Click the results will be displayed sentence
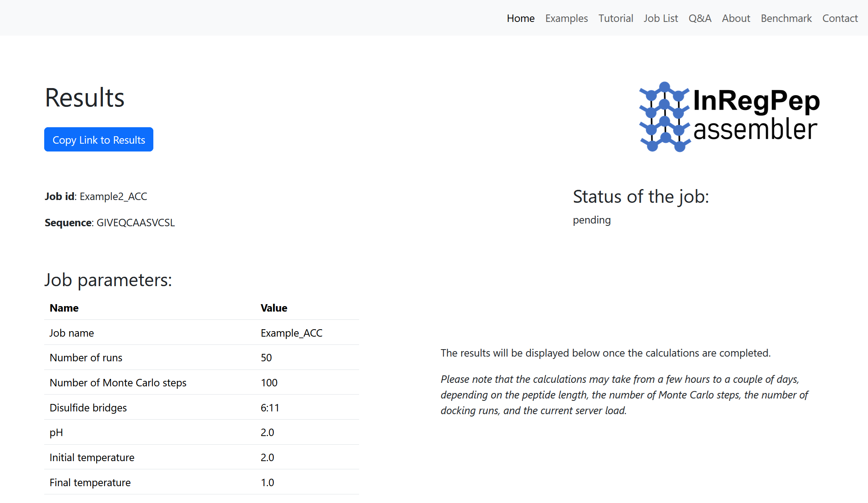 pyautogui.click(x=606, y=353)
